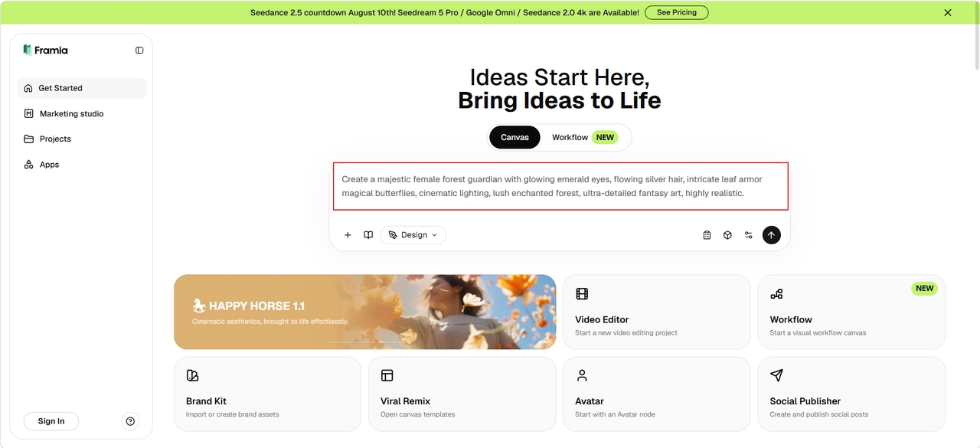This screenshot has width=980, height=448.
Task: Click "Import or create brand assets" text
Action: coord(232,414)
